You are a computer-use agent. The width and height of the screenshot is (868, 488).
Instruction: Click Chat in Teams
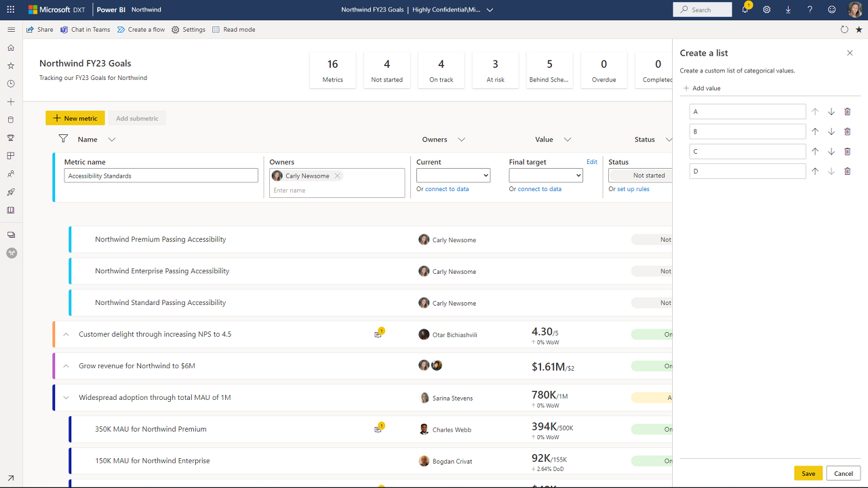85,30
